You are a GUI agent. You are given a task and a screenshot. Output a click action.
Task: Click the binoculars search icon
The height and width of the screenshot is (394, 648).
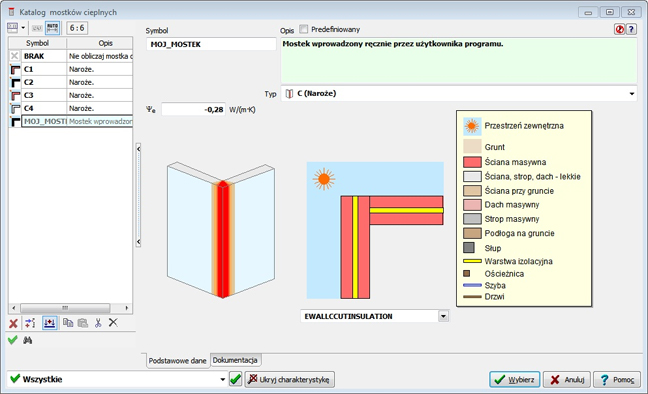[28, 341]
